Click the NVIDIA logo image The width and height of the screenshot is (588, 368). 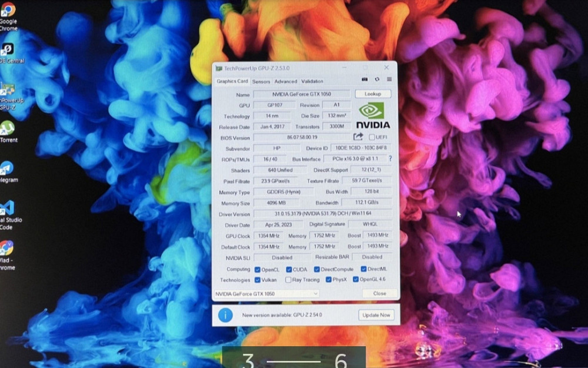click(x=372, y=115)
